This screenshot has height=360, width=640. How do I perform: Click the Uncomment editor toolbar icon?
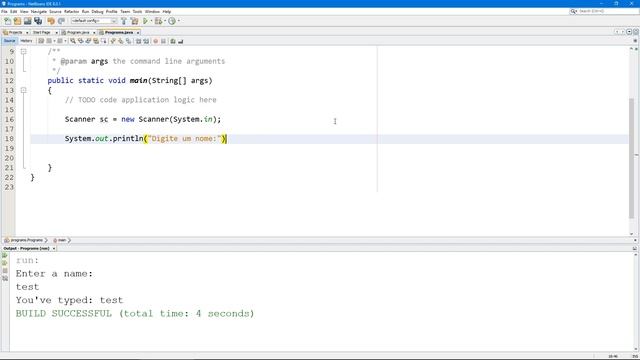[181, 41]
